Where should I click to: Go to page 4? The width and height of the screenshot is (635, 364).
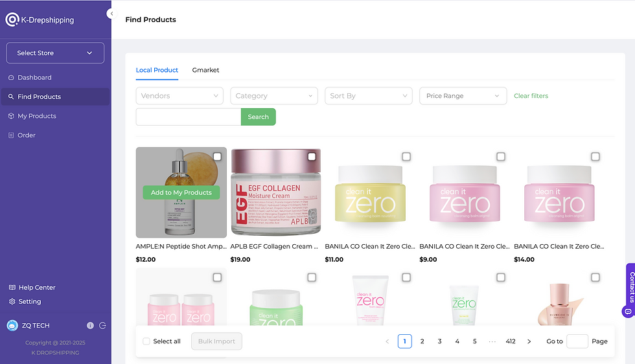[457, 341]
